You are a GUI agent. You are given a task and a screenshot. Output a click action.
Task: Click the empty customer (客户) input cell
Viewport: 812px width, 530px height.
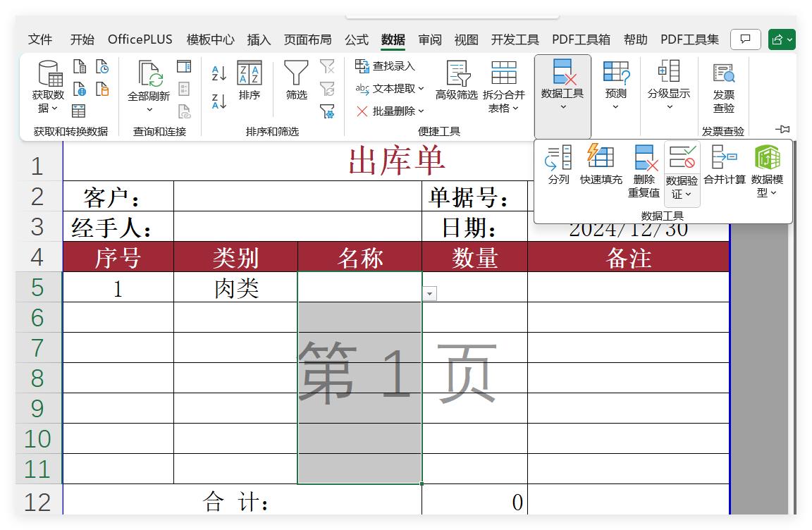[x=297, y=196]
